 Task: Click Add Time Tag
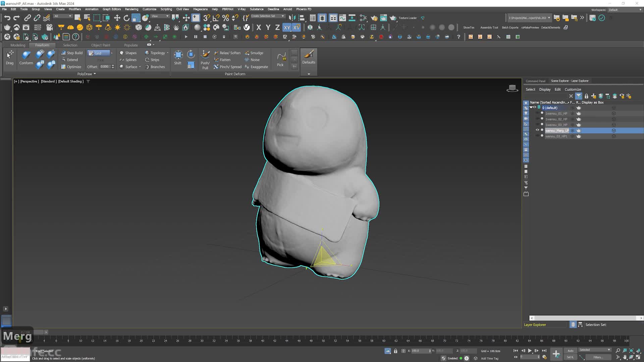click(x=489, y=358)
